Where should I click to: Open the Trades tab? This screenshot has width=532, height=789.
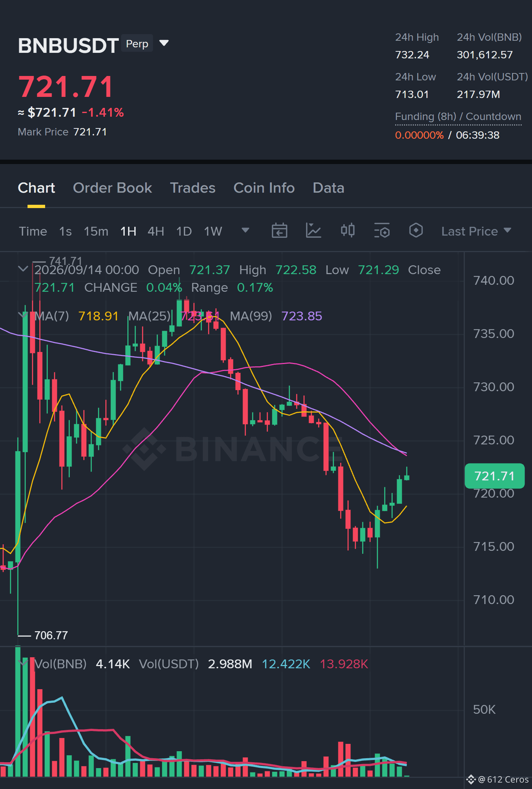point(193,188)
